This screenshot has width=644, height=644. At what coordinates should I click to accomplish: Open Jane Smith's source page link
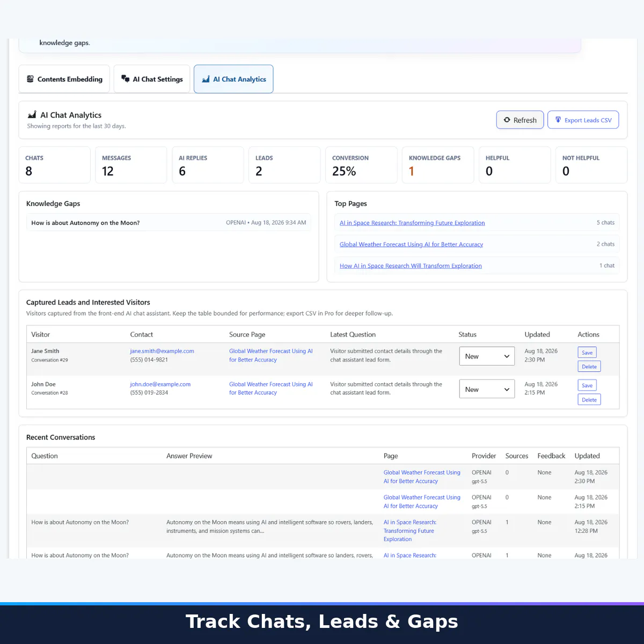tap(270, 355)
